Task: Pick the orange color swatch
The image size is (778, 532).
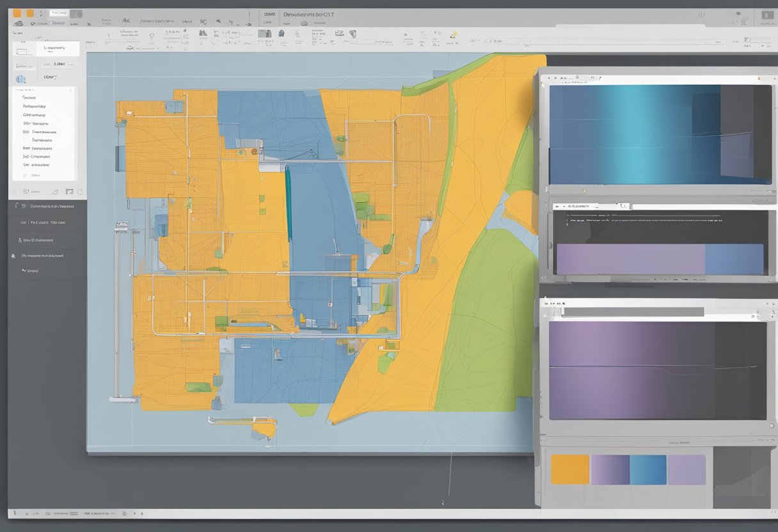Action: click(569, 469)
